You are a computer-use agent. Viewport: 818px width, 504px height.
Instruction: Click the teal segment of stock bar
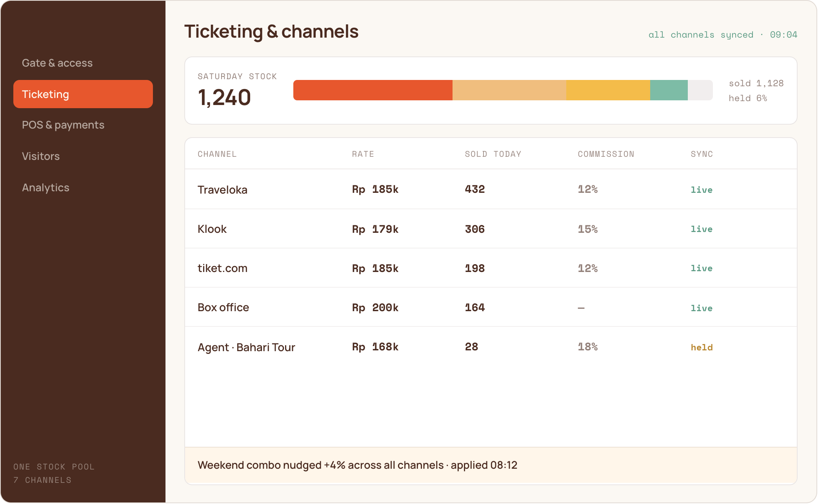669,90
